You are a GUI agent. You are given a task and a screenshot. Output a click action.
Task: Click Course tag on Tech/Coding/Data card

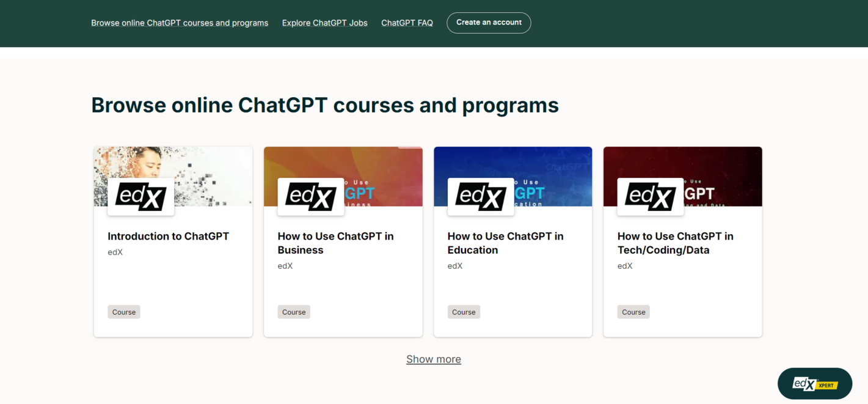click(633, 312)
